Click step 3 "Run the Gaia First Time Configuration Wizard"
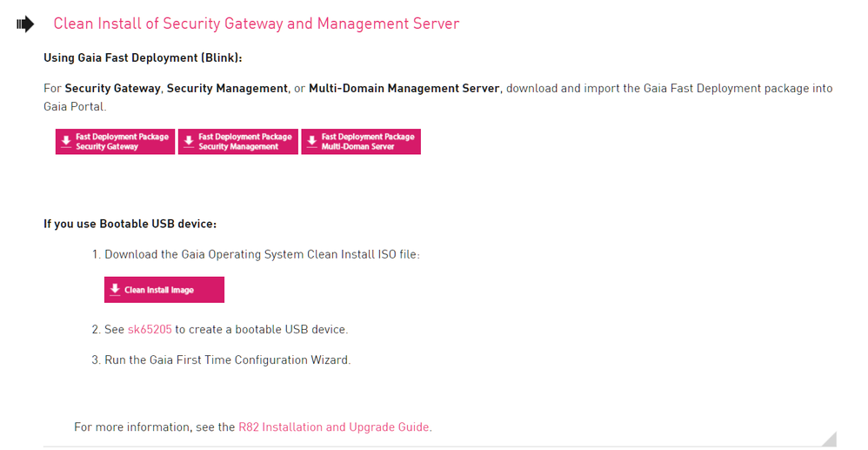Image resolution: width=868 pixels, height=450 pixels. 227,360
